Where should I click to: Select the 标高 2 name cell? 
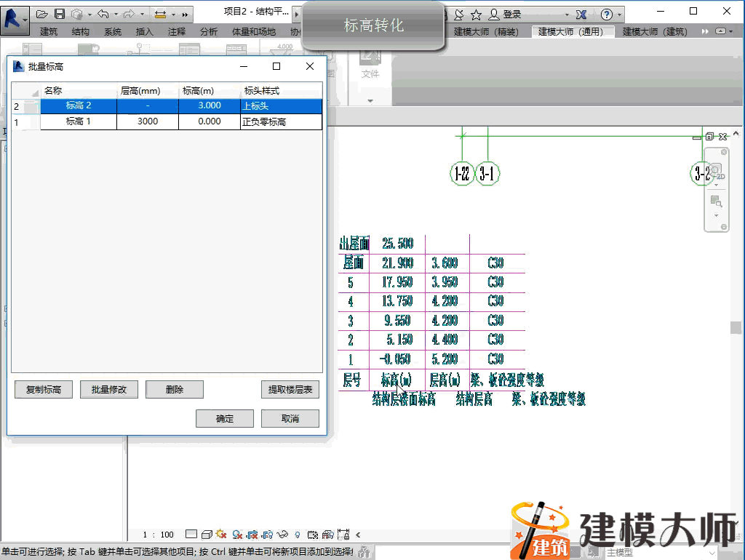point(79,105)
